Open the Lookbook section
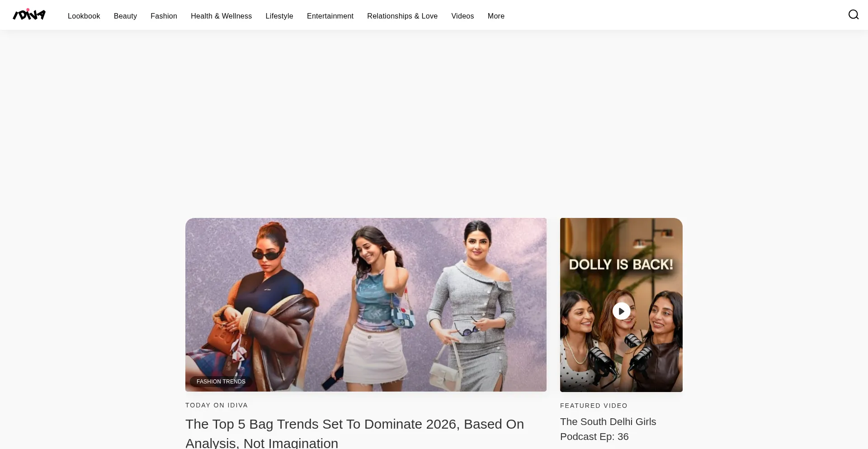This screenshot has height=449, width=868. point(84,16)
